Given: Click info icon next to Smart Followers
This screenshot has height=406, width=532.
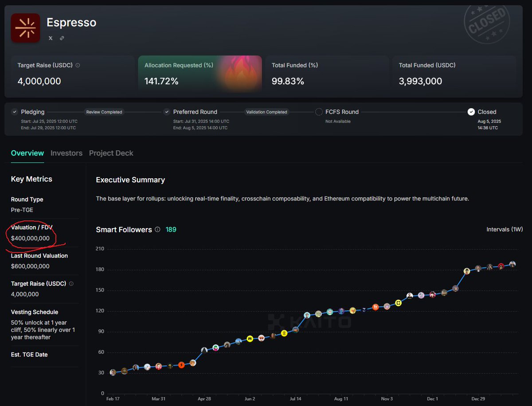Looking at the screenshot, I should [x=157, y=229].
